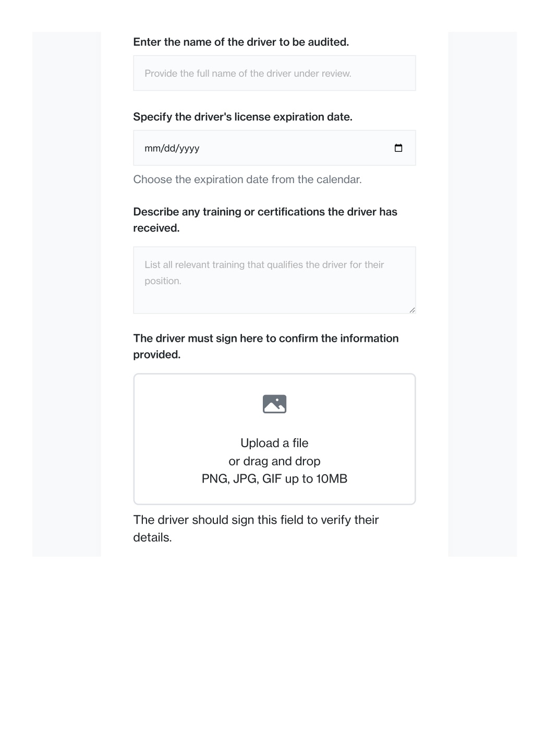Open the calendar picker icon
Screen dimensions: 534x756
(398, 148)
